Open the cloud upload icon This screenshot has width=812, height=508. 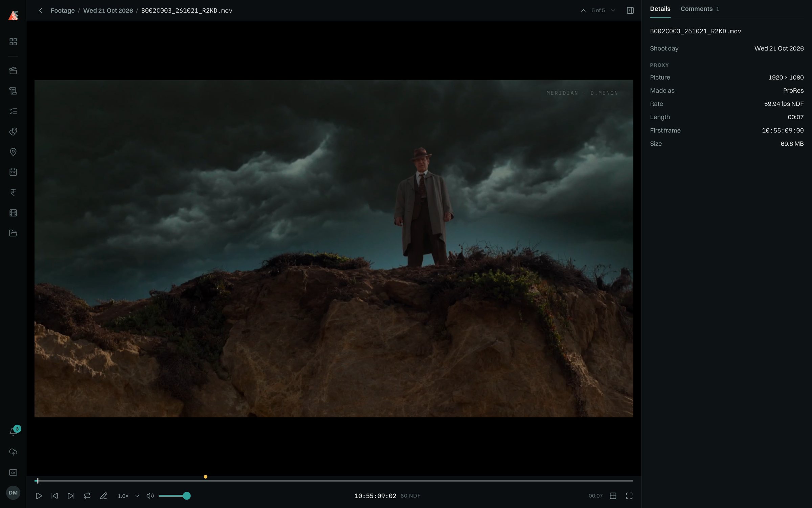click(13, 452)
